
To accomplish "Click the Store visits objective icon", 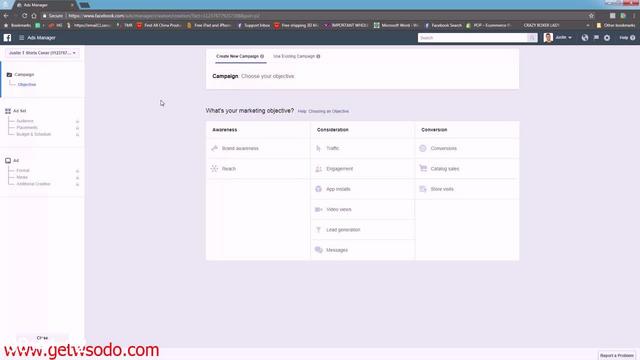I will pyautogui.click(x=423, y=189).
